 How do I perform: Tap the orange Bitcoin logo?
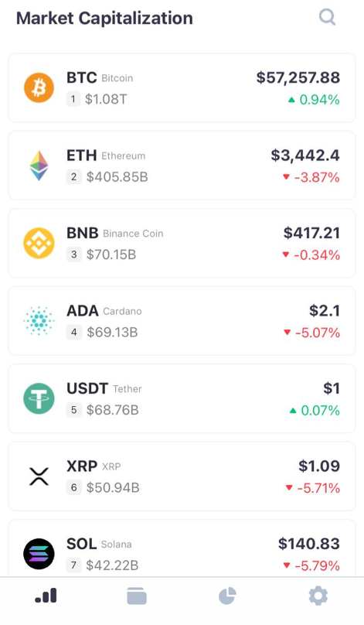click(39, 87)
